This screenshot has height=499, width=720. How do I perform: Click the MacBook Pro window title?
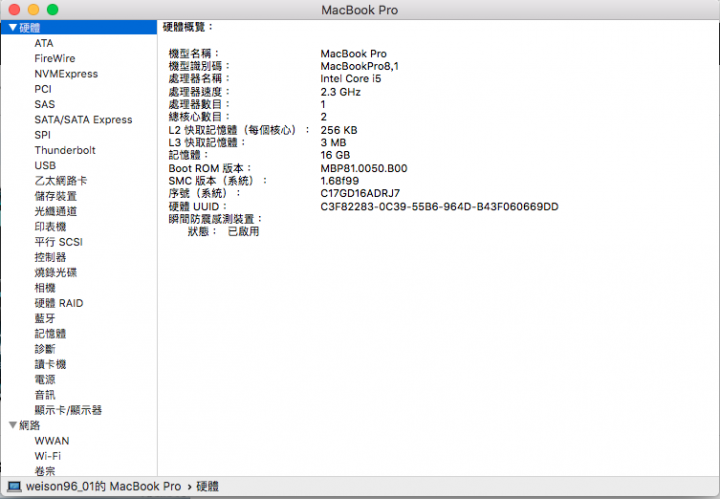tap(360, 10)
